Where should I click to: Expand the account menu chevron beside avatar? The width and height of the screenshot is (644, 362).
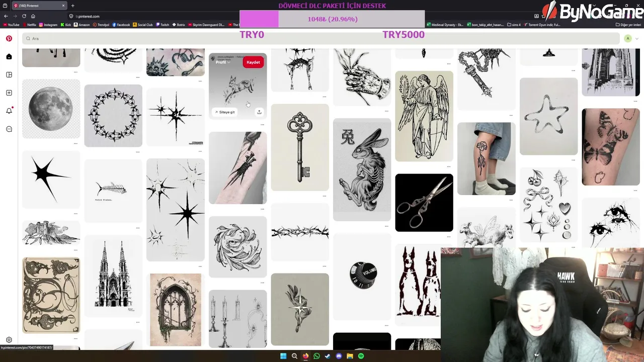(636, 39)
